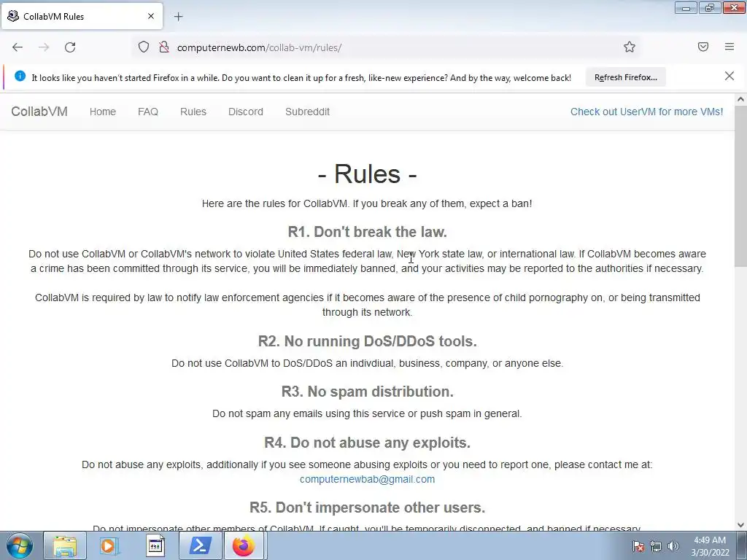
Task: Open the Home navigation item
Action: pos(102,112)
